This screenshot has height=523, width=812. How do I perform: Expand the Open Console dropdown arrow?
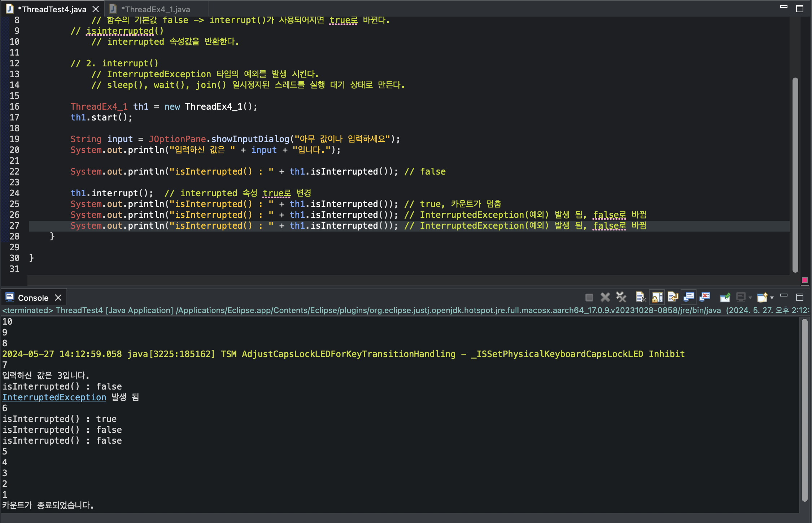click(772, 298)
